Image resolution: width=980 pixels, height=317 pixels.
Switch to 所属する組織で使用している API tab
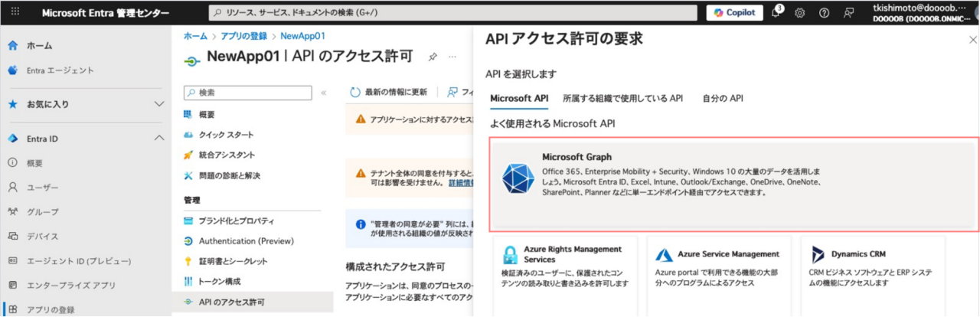click(x=622, y=99)
